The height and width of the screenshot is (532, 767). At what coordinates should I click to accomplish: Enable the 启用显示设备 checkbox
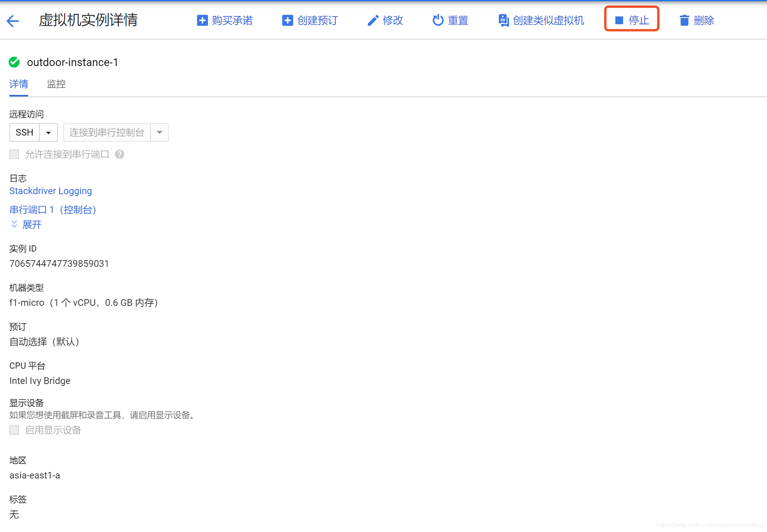[14, 430]
